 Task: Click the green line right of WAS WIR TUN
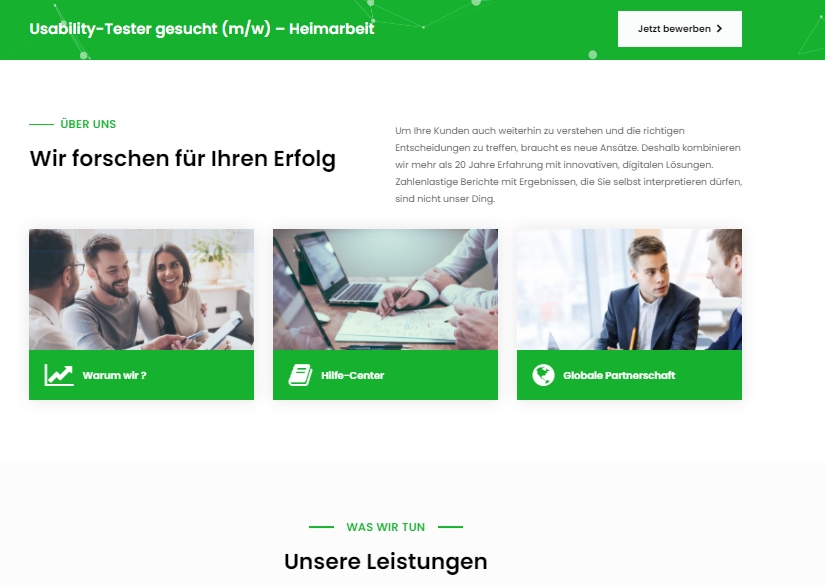coord(450,527)
